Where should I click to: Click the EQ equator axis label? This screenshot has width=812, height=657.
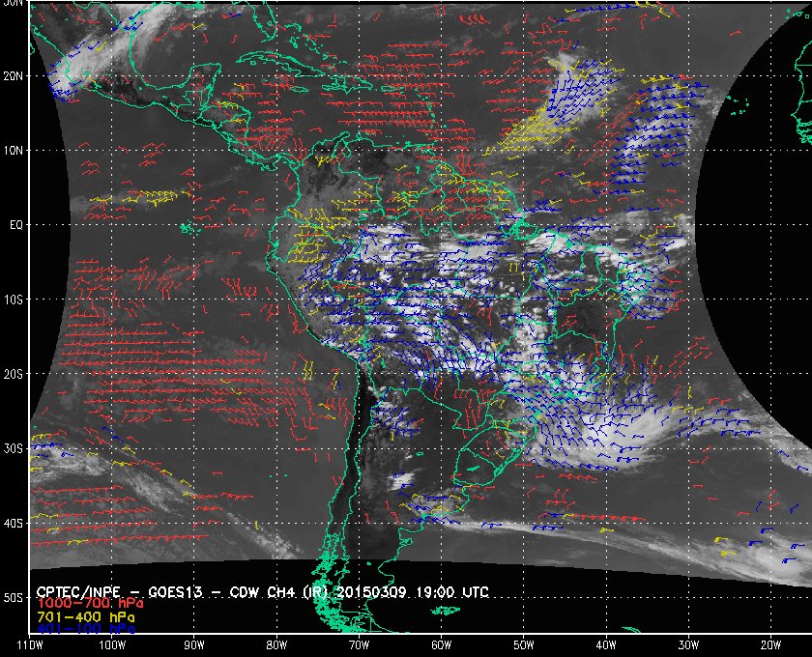pyautogui.click(x=16, y=225)
